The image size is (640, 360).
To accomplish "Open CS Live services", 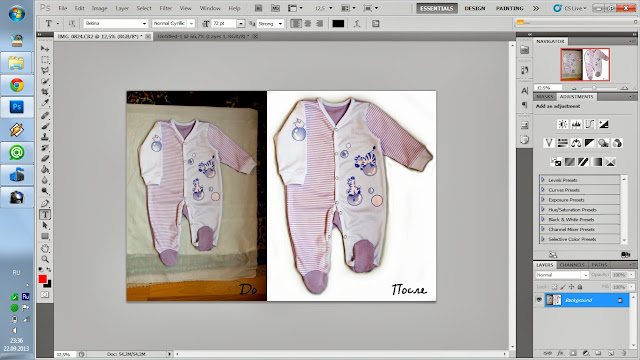I will tap(571, 8).
